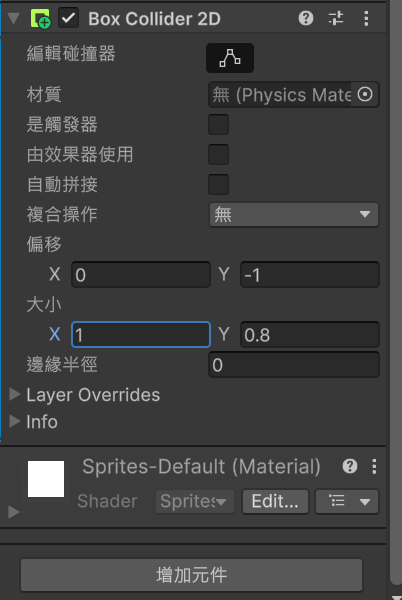Enable the 是觸發器 (Is Trigger) checkbox

(x=218, y=124)
